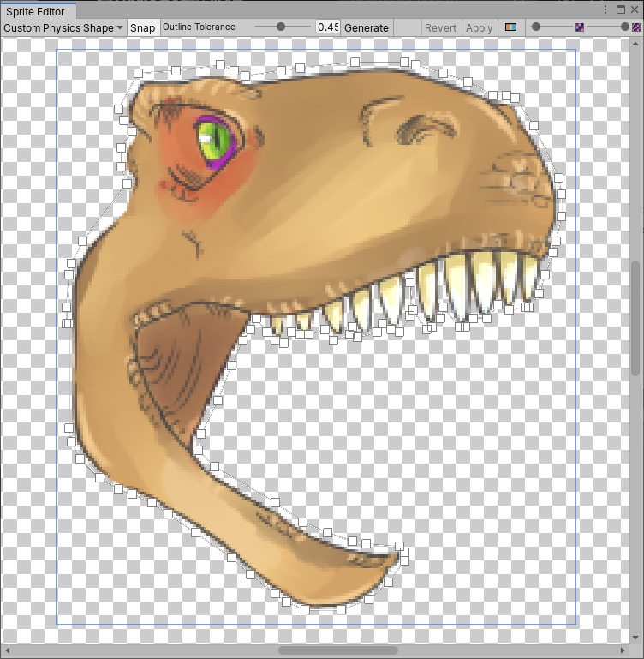The height and width of the screenshot is (659, 644).
Task: Click the checkered mip icon between the two sliders
Action: click(x=581, y=27)
